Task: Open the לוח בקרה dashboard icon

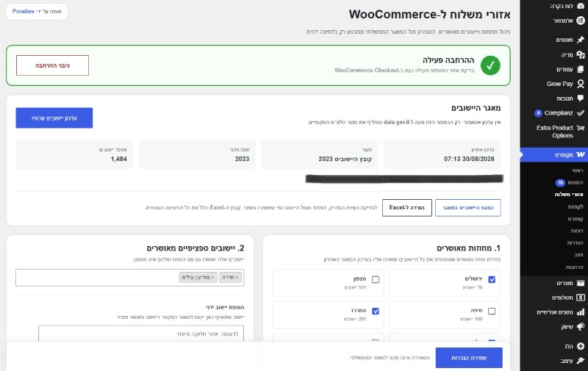Action: coord(581,6)
